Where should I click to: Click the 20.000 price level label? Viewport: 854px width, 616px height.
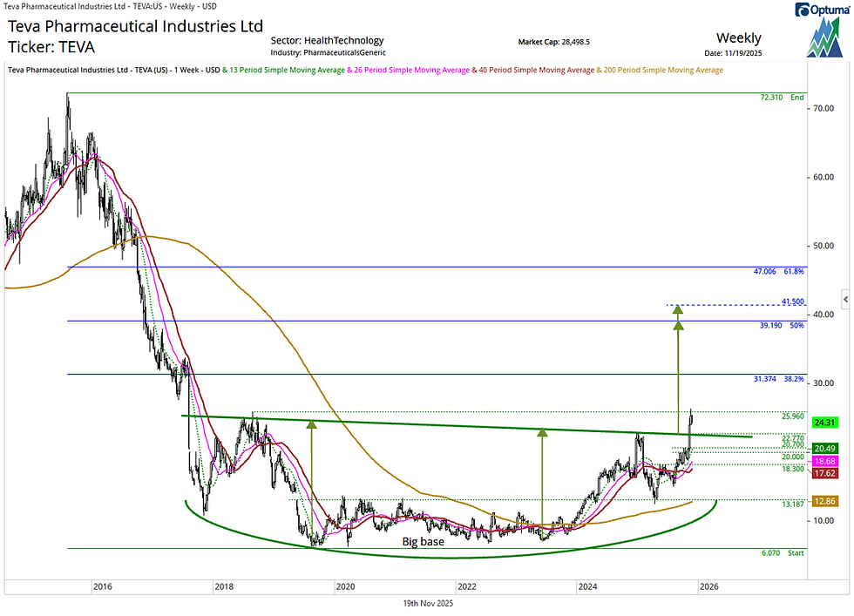tap(793, 457)
